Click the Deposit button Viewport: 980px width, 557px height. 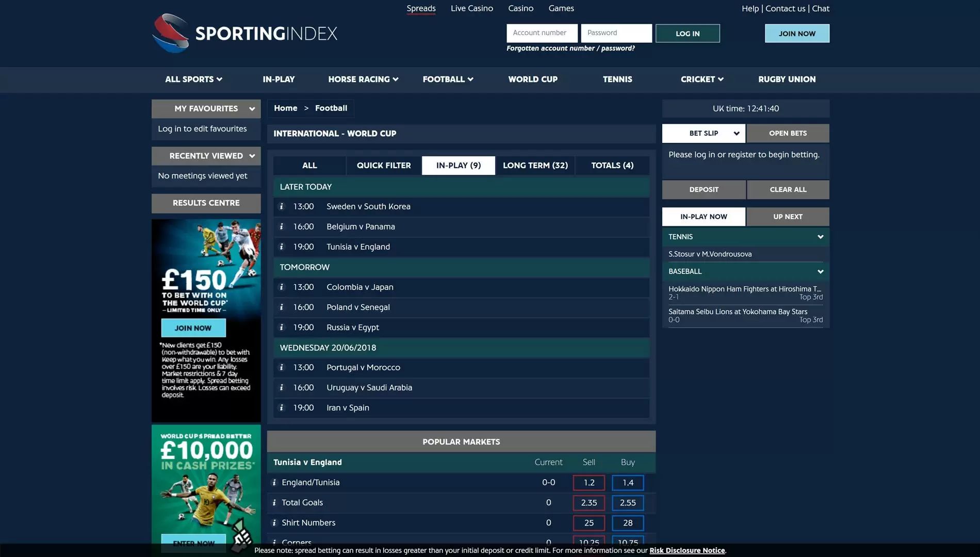(x=704, y=189)
